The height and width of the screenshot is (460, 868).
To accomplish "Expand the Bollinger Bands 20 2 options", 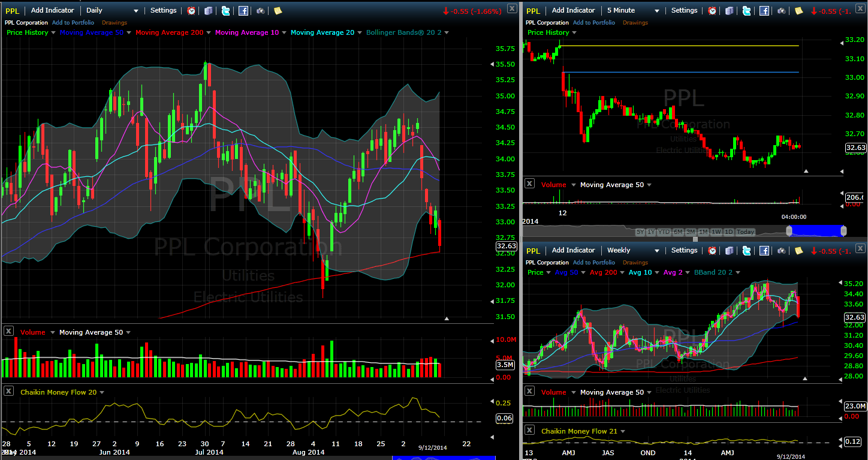I will [447, 33].
